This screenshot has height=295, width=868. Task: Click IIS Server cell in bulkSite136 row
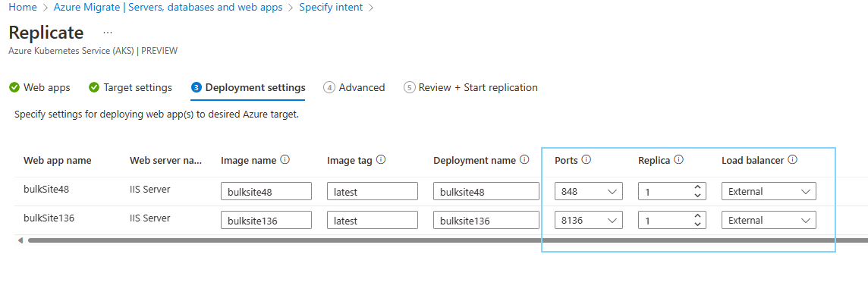point(150,218)
